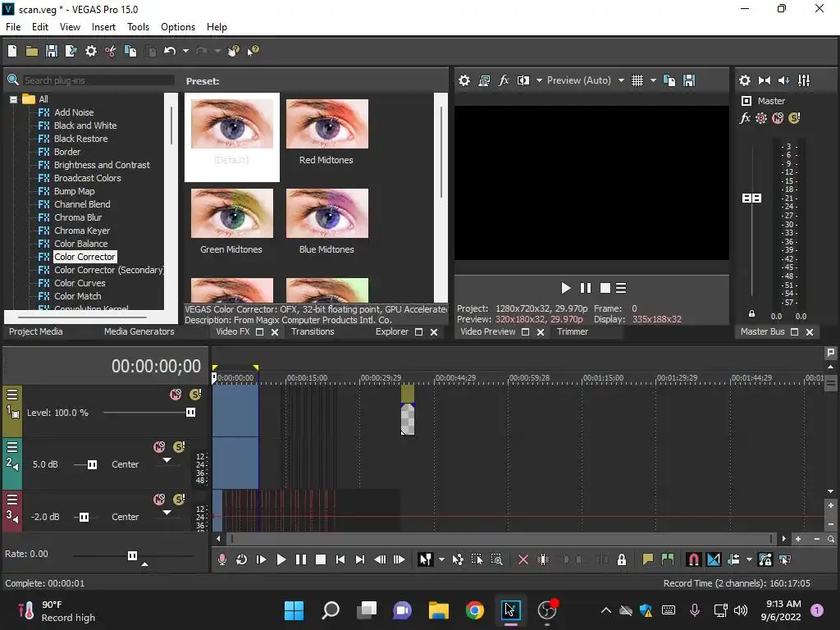Open track 1 hamburger menu
This screenshot has width=840, height=630.
pyautogui.click(x=12, y=395)
